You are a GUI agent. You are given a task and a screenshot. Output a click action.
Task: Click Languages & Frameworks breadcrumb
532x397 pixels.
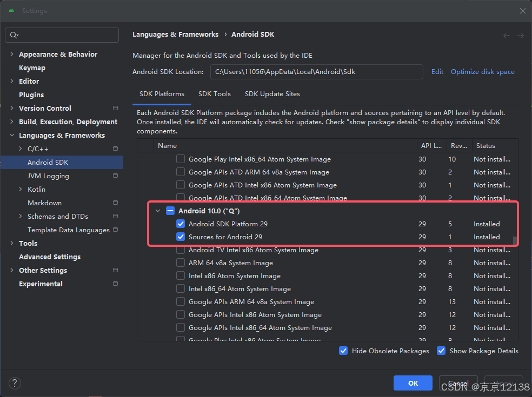(x=175, y=34)
